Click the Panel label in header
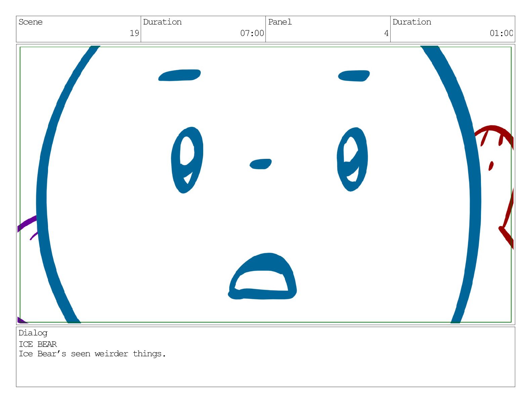This screenshot has height=411, width=532. (x=280, y=22)
